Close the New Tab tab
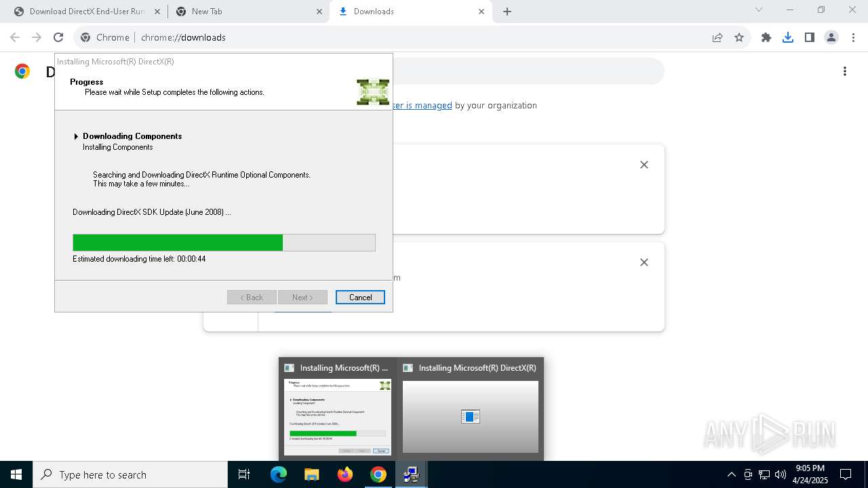Viewport: 868px width, 488px height. point(319,12)
